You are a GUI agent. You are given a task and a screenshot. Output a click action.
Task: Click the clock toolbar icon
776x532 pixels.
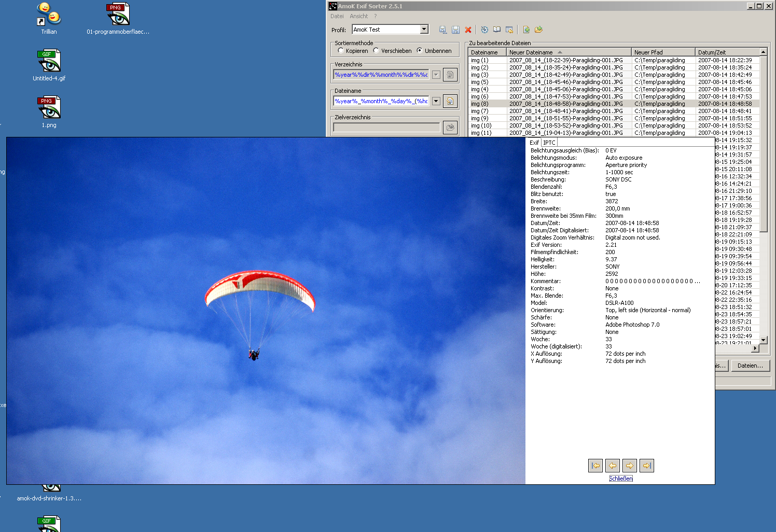484,30
